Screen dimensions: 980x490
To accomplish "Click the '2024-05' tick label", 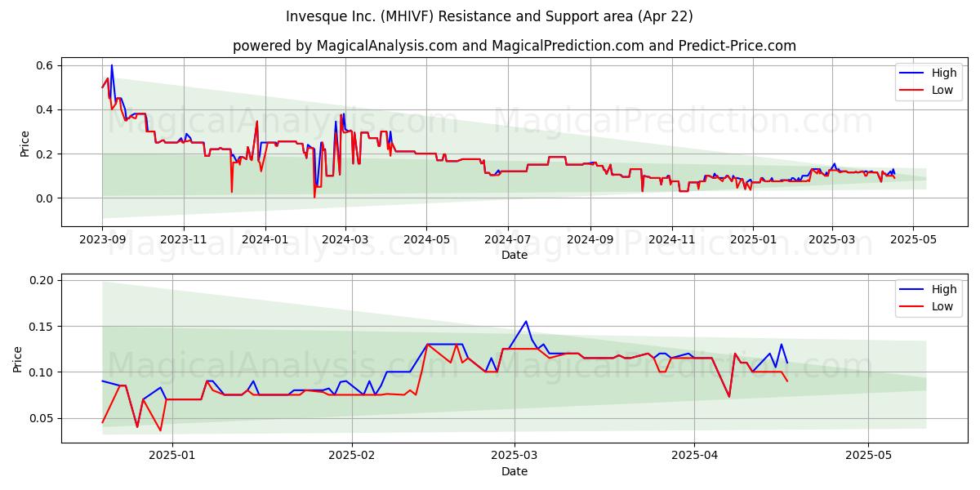I will coord(426,240).
